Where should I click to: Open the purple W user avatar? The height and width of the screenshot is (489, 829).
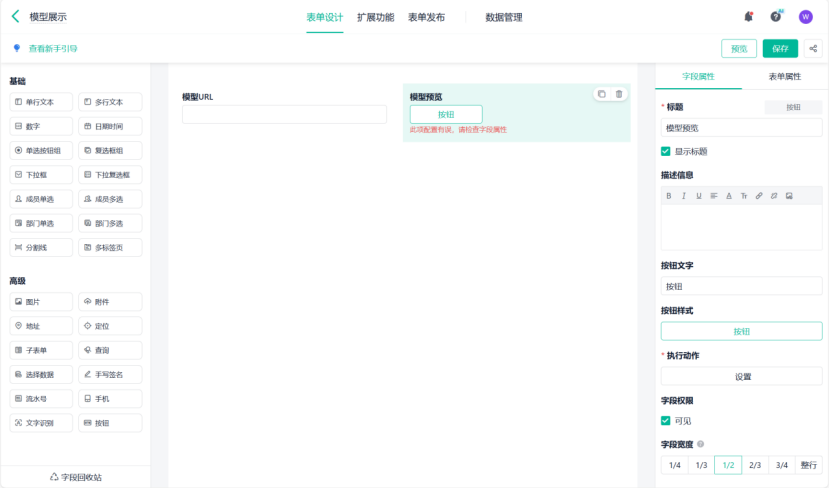coord(805,17)
